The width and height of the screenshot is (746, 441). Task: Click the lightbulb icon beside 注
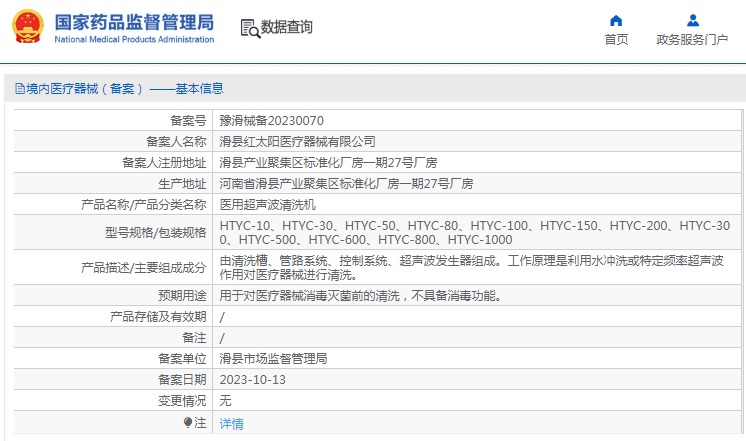click(x=188, y=422)
